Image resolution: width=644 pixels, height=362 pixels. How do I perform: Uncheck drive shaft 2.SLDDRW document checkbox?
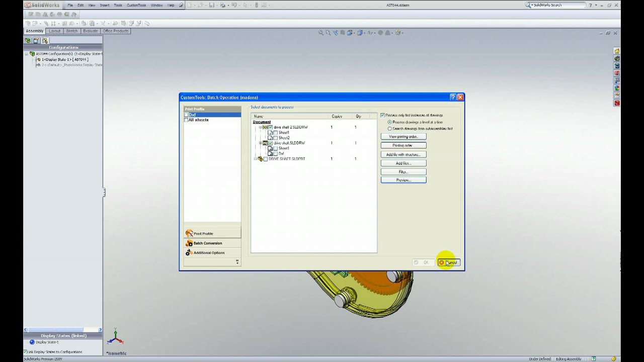click(x=271, y=127)
